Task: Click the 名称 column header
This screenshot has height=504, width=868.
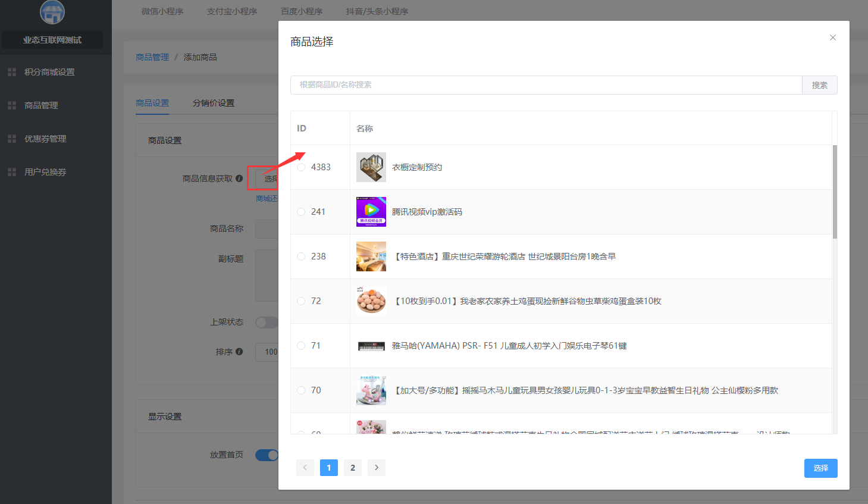Action: point(365,129)
